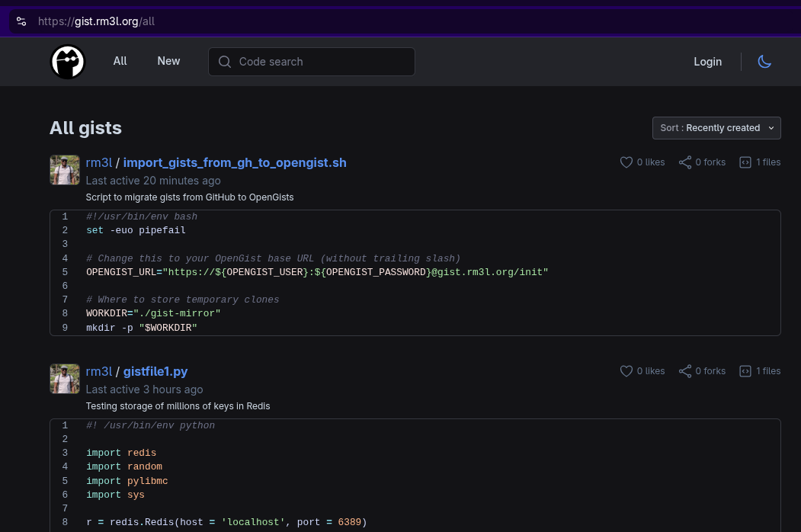Click code line "#!/usr/bin/env bash"
Viewport: 801px width, 532px height.
tap(142, 216)
